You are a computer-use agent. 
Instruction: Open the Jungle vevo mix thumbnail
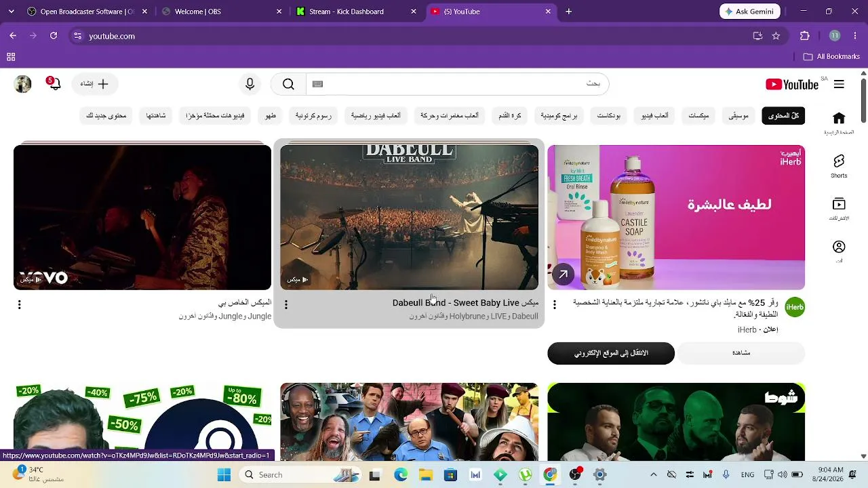coord(142,217)
